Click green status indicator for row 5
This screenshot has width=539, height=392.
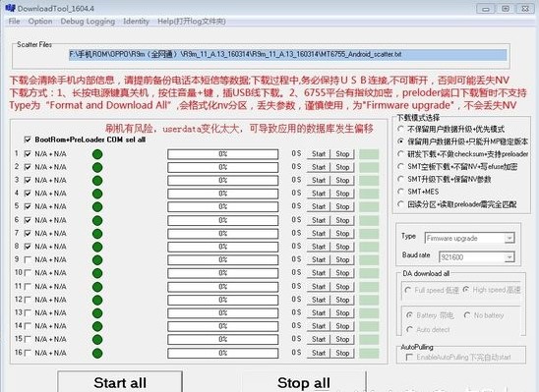click(x=97, y=206)
